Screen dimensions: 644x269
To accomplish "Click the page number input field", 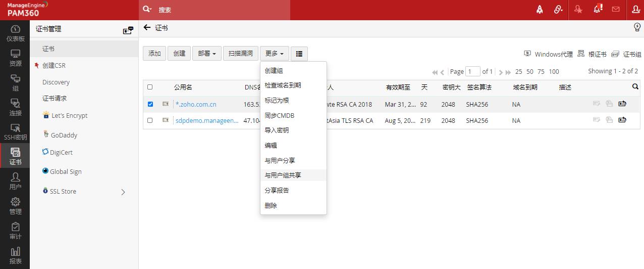I will coord(473,71).
